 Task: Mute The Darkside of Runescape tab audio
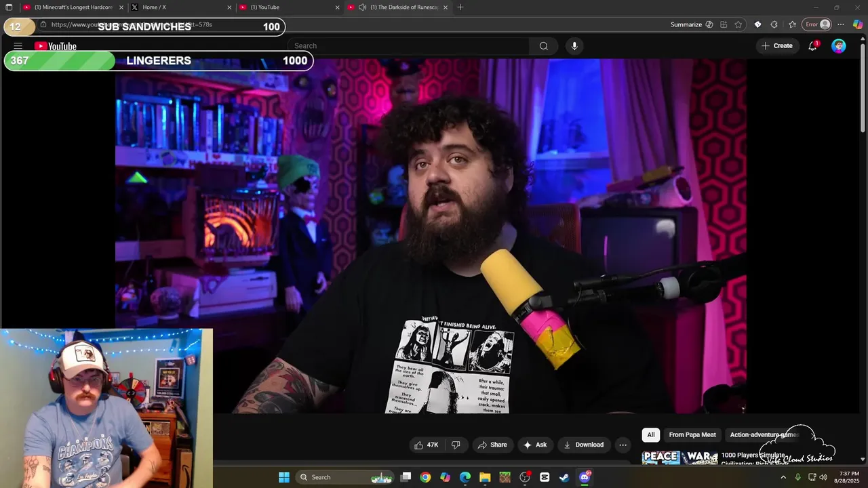click(362, 7)
